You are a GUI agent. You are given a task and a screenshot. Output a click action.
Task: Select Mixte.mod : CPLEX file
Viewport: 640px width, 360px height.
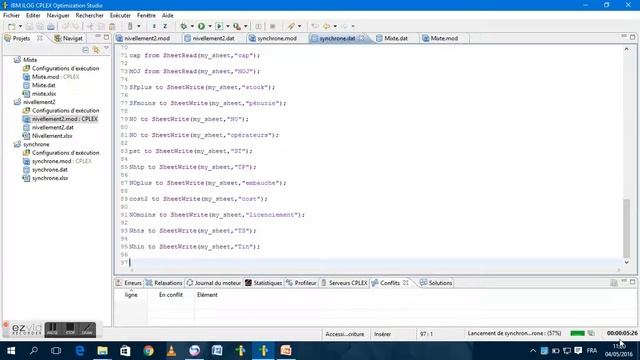[56, 77]
